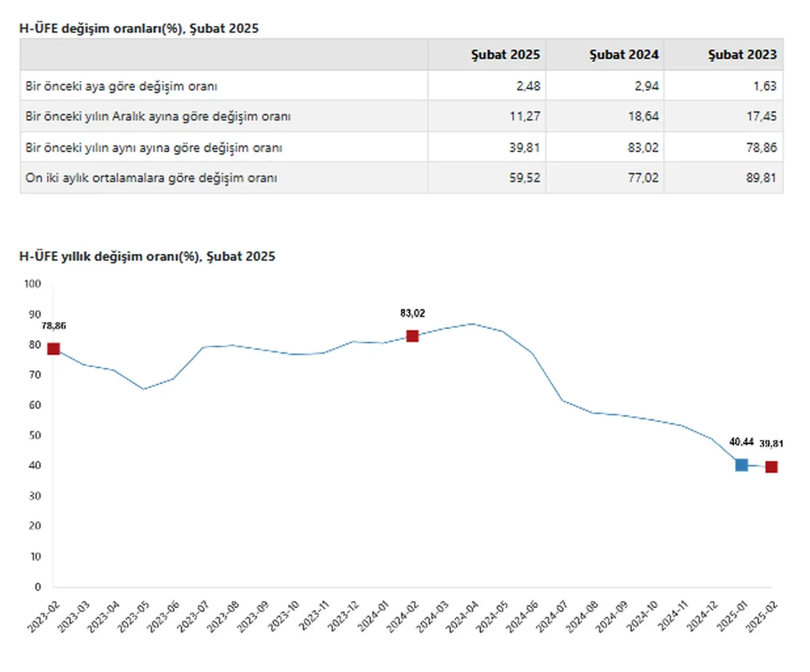Click the 'On iki aylık ortalamalara' row label
This screenshot has height=672, width=810.
point(151,178)
